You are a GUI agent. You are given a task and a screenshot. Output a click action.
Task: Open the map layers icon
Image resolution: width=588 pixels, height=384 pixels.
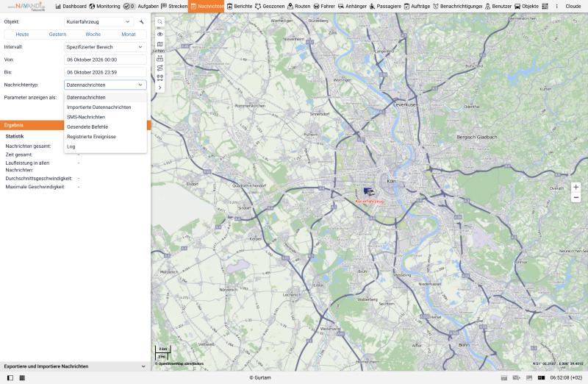[159, 44]
